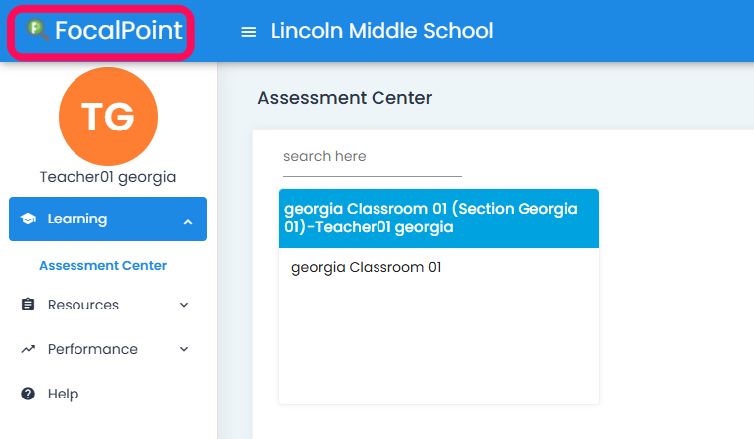This screenshot has width=754, height=439.
Task: Expand the Performance dropdown arrow
Action: pyautogui.click(x=184, y=349)
